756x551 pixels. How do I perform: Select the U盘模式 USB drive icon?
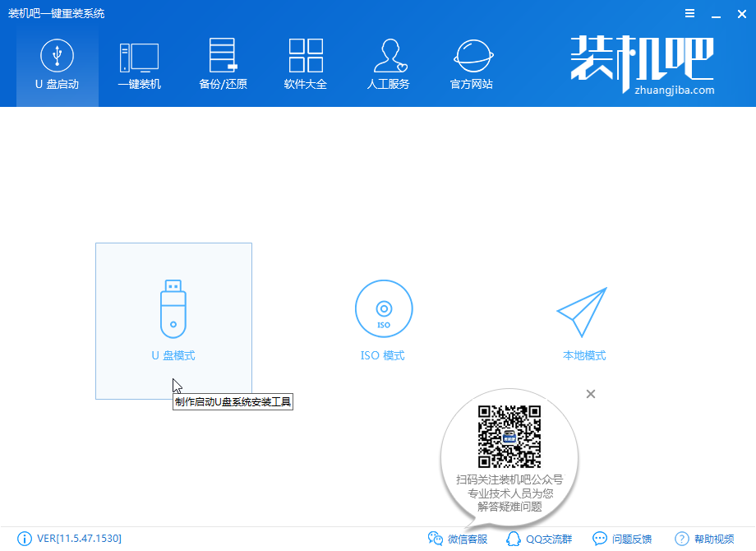pos(173,307)
